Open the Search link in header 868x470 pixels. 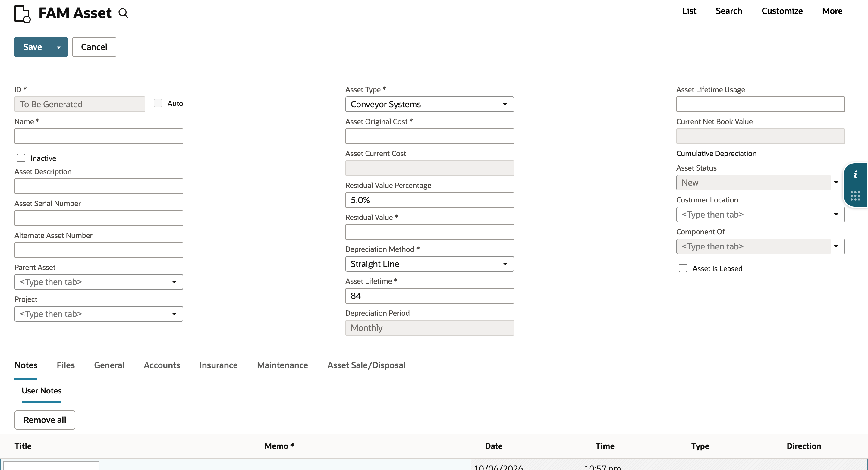click(729, 11)
